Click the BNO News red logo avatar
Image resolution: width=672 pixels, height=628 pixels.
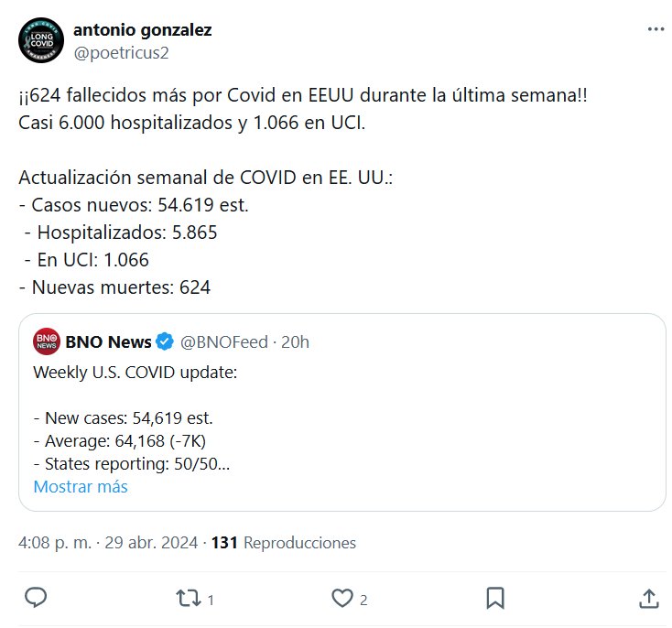pos(47,342)
